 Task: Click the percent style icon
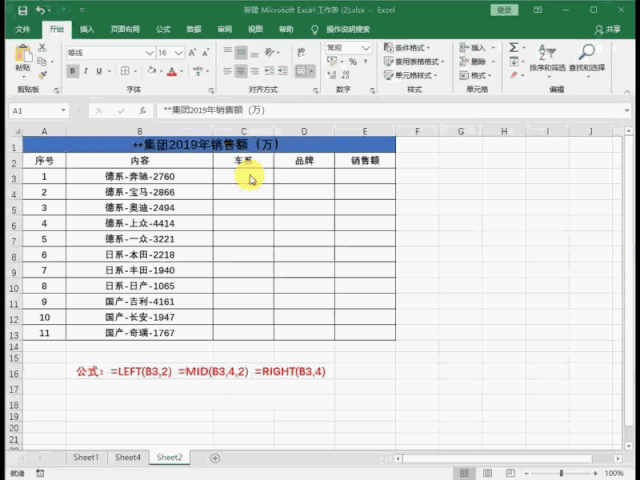353,62
